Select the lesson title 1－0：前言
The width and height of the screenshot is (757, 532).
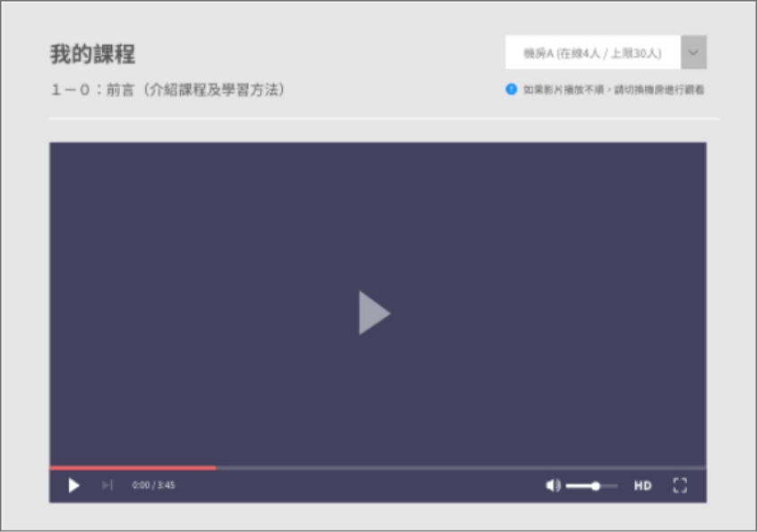point(168,90)
